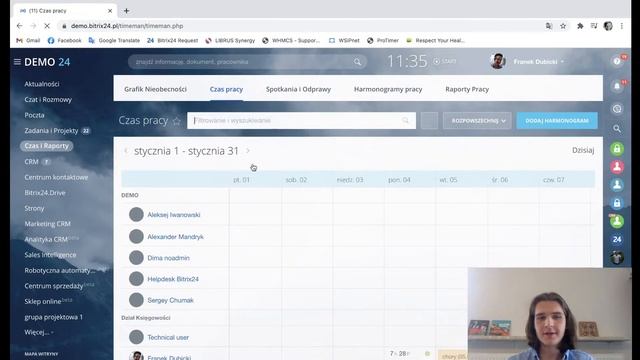The image size is (640, 360).
Task: Go to previous month with left arrow
Action: [x=126, y=151]
